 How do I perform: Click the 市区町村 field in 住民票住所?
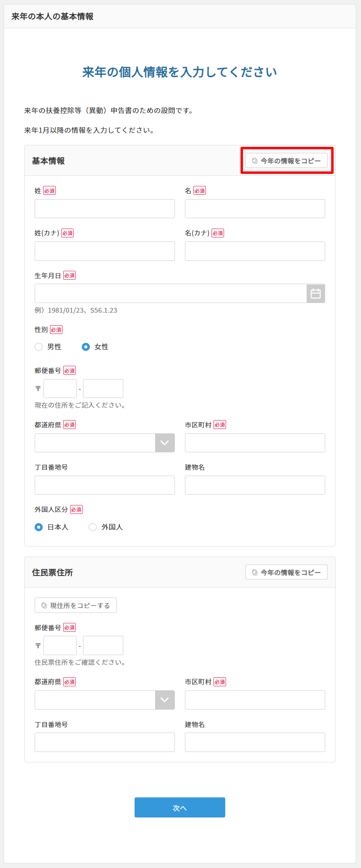(254, 700)
